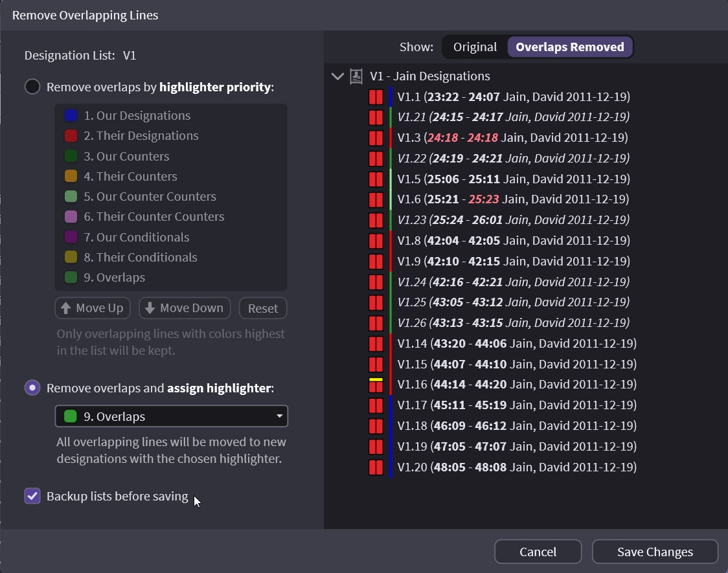
Task: Click the red icon beside V1.3
Action: pos(376,138)
